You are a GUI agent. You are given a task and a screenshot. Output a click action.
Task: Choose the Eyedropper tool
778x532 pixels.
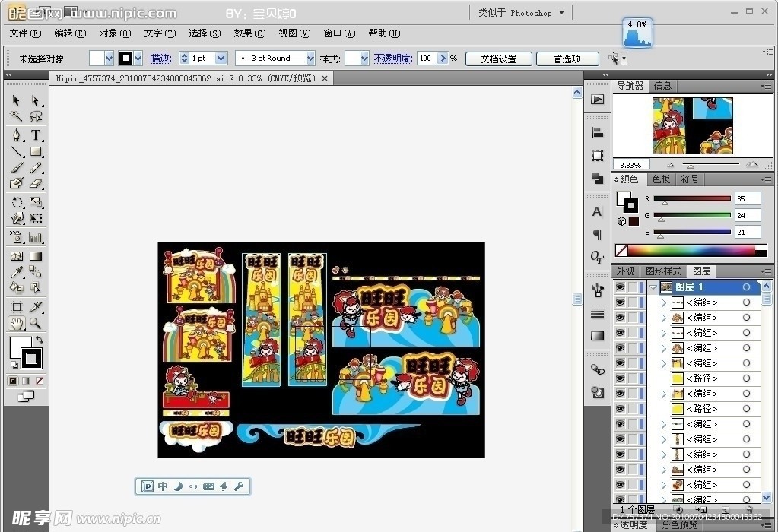[x=17, y=272]
